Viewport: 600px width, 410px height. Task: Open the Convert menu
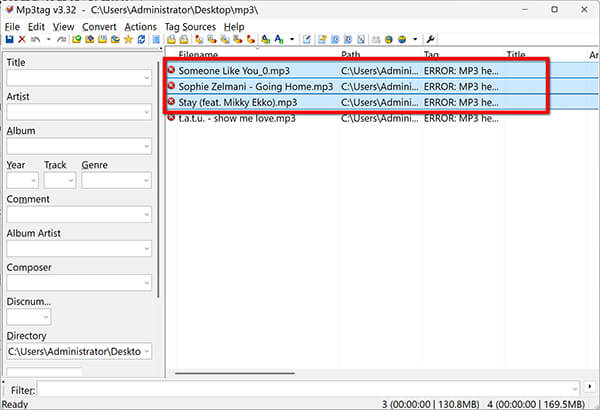point(99,27)
